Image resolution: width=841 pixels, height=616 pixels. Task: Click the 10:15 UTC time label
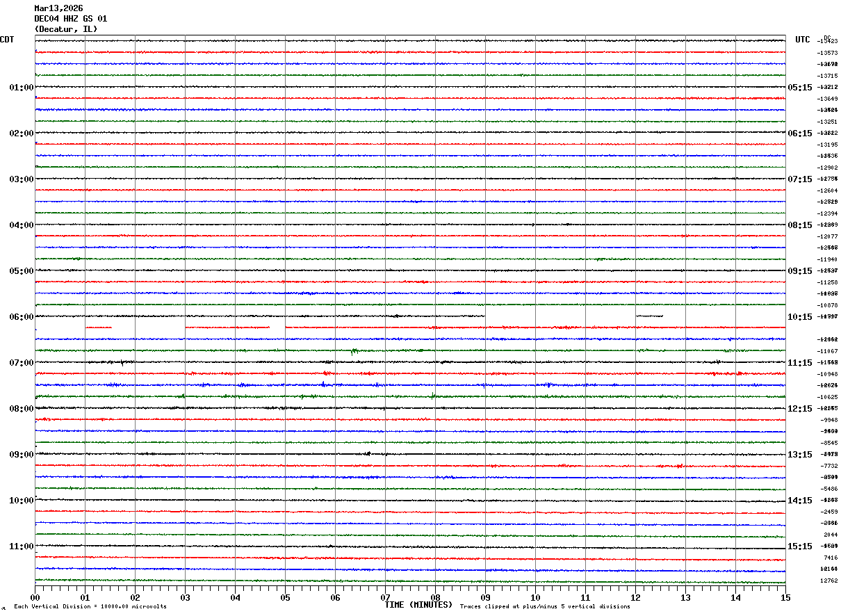(800, 317)
